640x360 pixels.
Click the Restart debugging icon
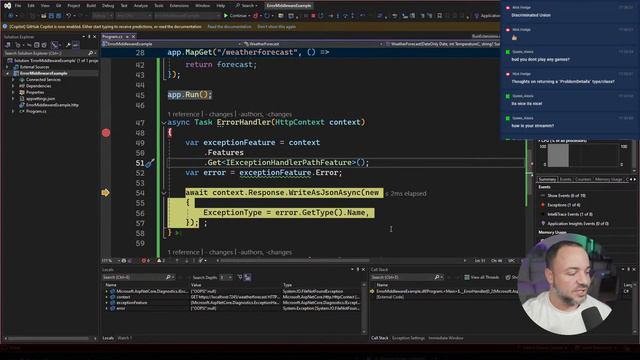pyautogui.click(x=321, y=16)
